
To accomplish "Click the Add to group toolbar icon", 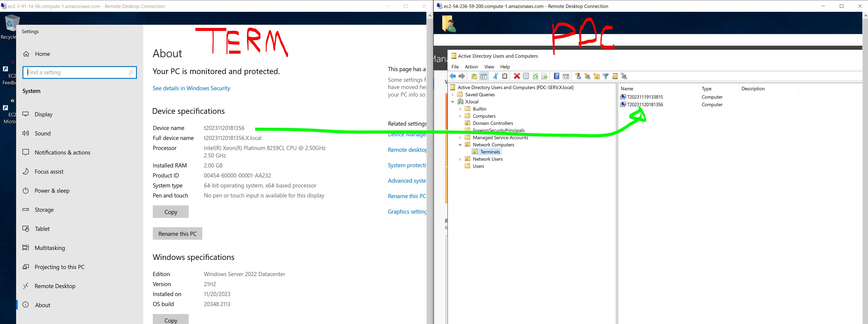I will tap(624, 76).
